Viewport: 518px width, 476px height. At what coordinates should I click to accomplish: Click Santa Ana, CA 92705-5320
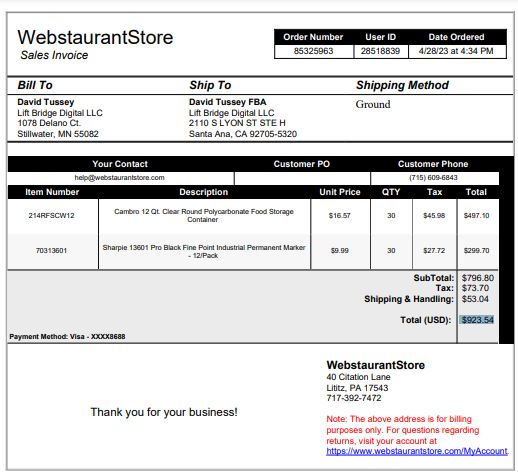coord(243,134)
